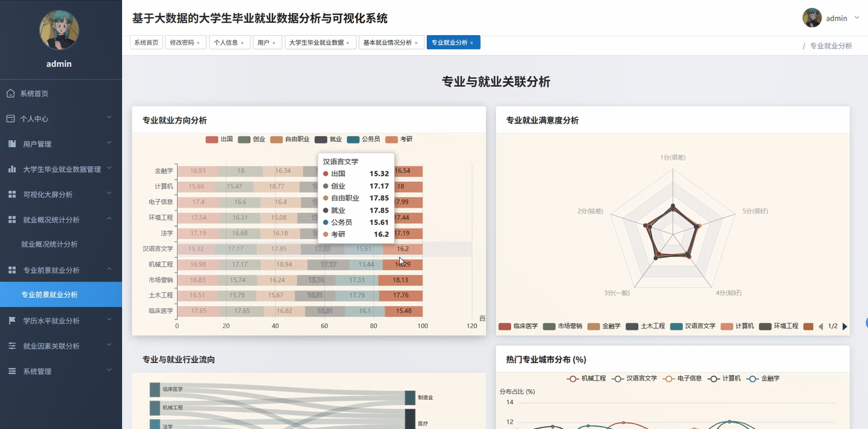Toggle 金融学 in the city line chart legend
The image size is (868, 429).
763,378
